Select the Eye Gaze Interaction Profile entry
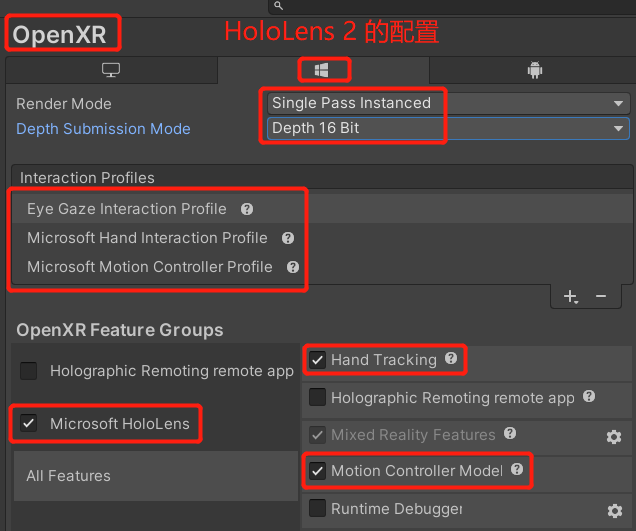Screen dimensions: 636x531 pos(127,209)
